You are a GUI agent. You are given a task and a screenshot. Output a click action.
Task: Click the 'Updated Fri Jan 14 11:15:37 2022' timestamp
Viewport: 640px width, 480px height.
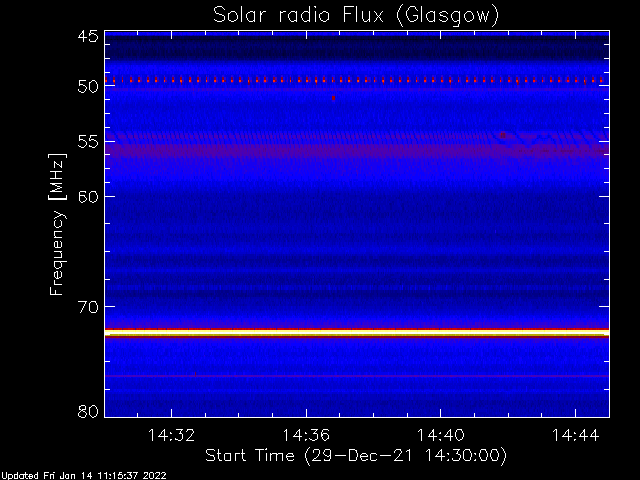[83, 476]
